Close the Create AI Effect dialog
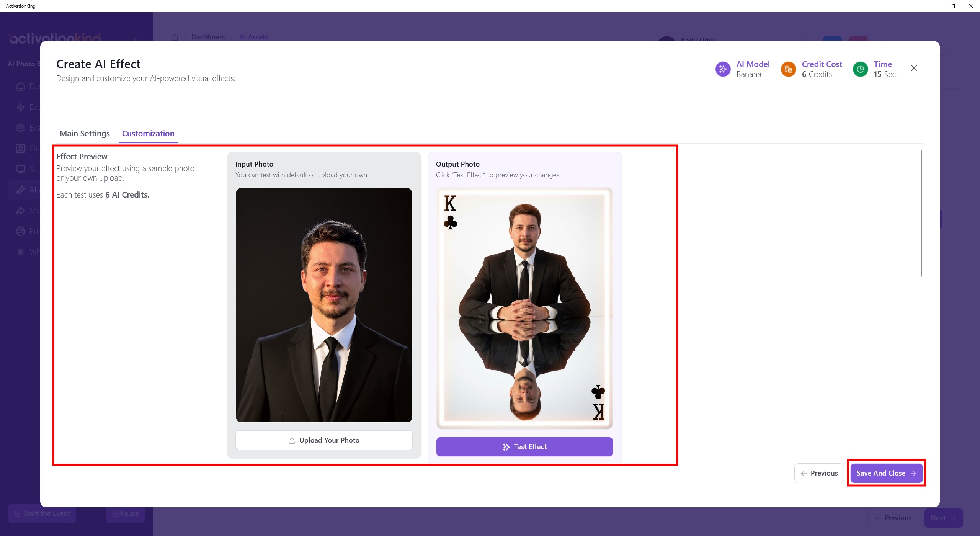 tap(914, 68)
